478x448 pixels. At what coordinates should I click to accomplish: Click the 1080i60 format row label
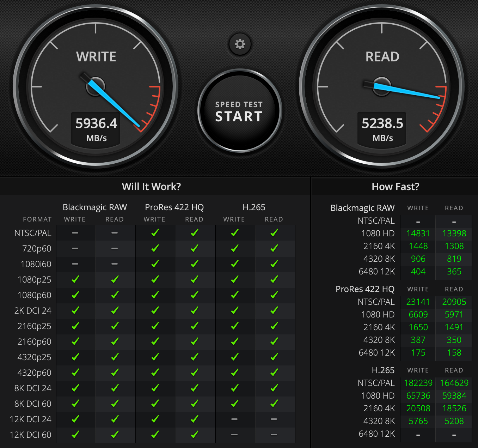pyautogui.click(x=36, y=264)
